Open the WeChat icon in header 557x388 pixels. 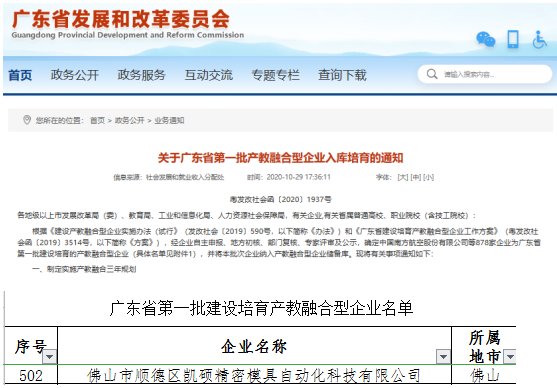(x=486, y=39)
